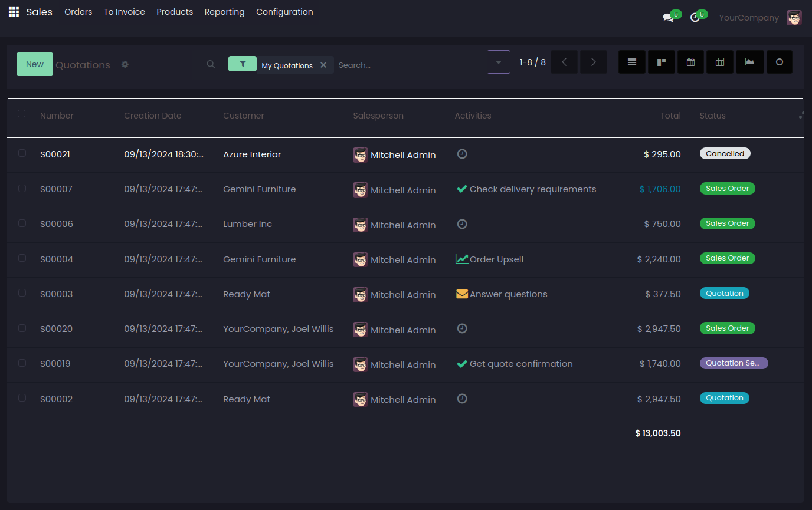The image size is (812, 510).
Task: Switch to Pivot table view
Action: coord(720,62)
